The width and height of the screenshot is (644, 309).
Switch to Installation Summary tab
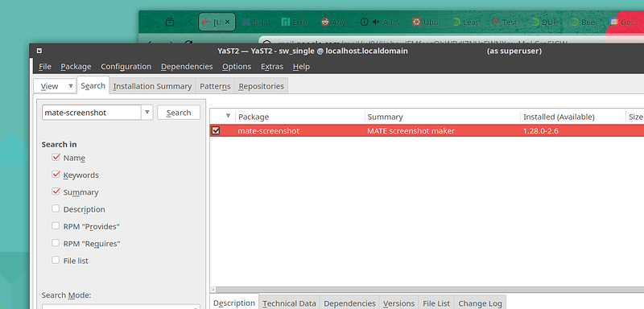click(152, 86)
